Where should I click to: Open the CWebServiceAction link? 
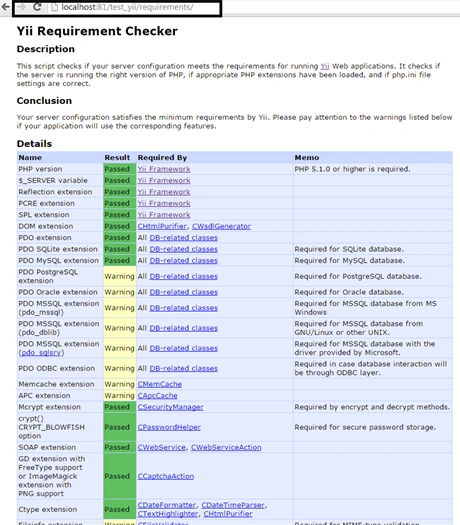coord(226,447)
